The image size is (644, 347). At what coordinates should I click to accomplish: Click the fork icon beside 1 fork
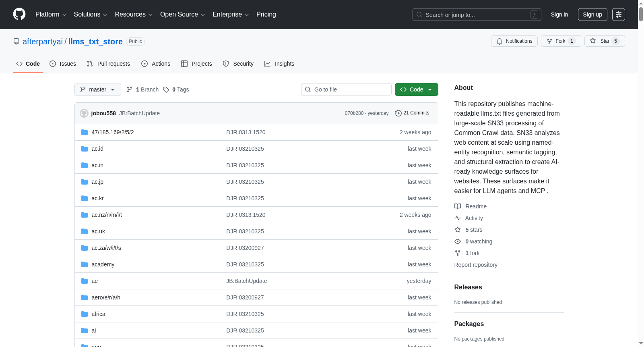pyautogui.click(x=458, y=253)
